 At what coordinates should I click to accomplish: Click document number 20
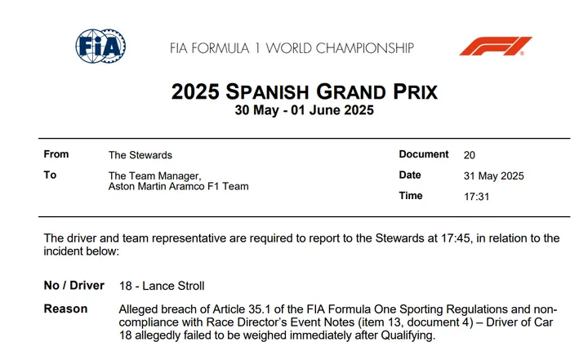(x=469, y=155)
